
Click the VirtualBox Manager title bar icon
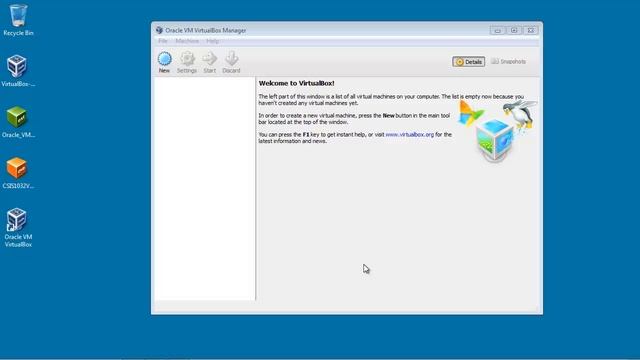(159, 30)
